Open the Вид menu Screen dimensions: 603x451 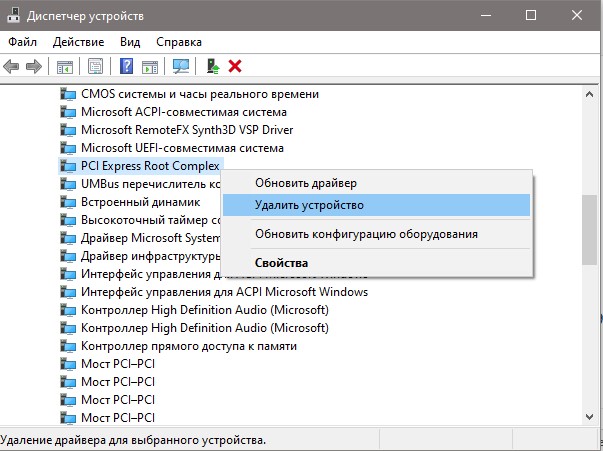pyautogui.click(x=130, y=42)
